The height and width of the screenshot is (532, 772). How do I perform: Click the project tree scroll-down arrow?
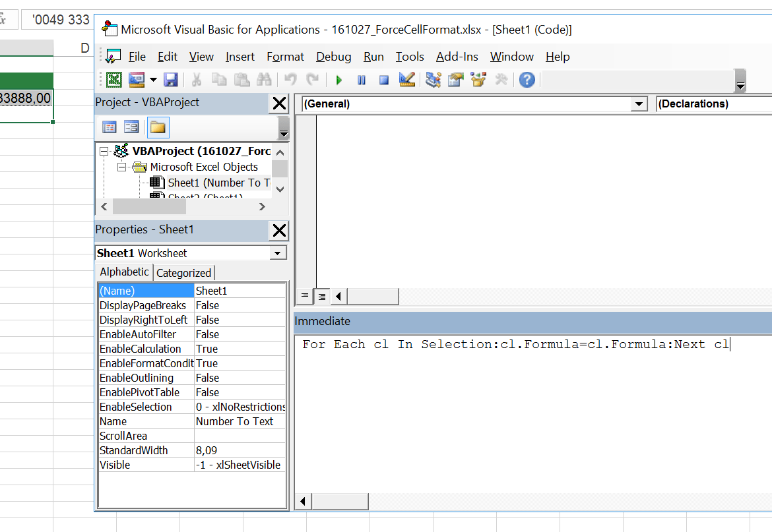click(280, 189)
